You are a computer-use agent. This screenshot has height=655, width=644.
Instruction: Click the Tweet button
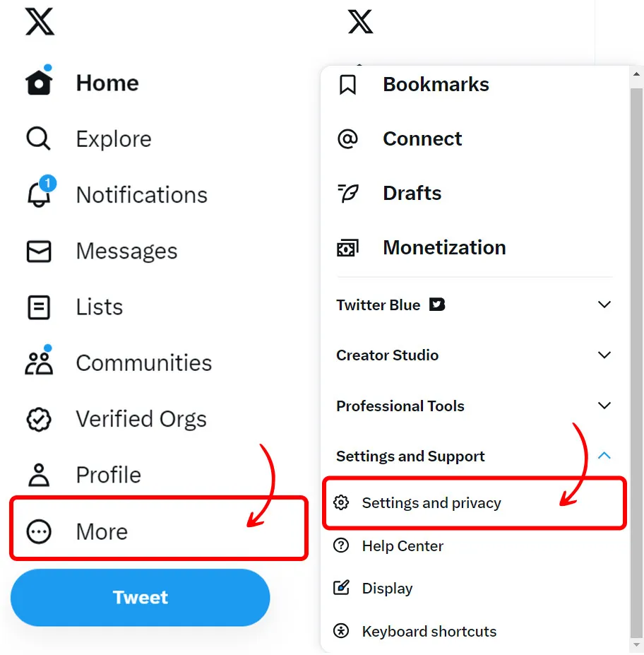(140, 597)
